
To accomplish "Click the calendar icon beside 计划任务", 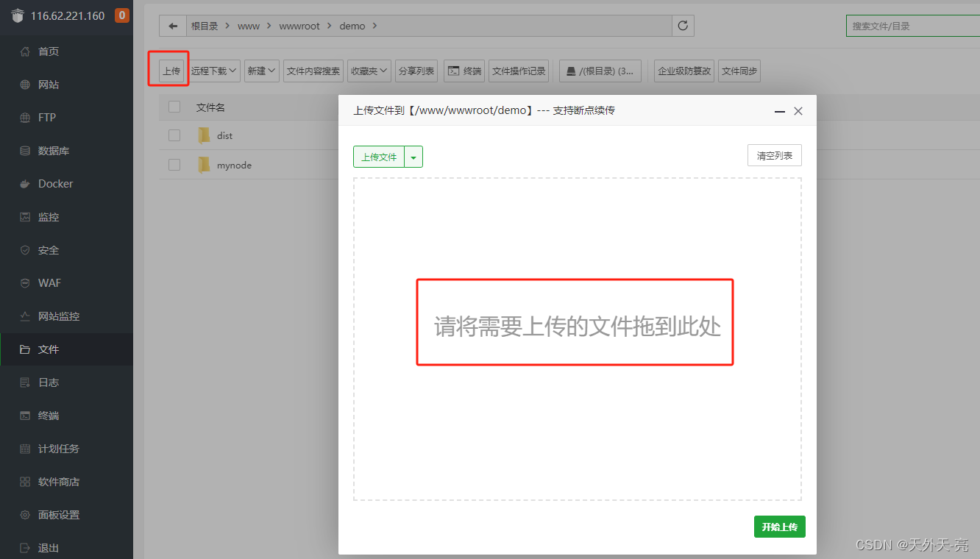I will (25, 449).
